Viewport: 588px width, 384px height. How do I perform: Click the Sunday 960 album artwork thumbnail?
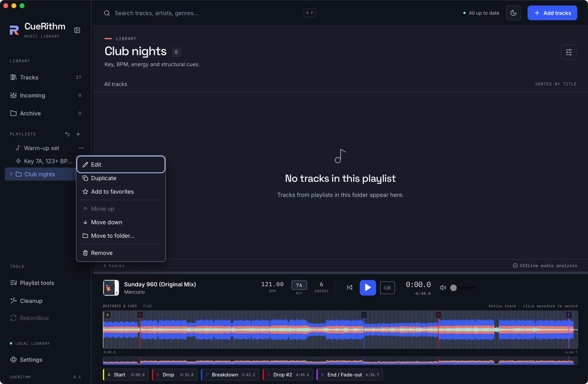point(111,288)
